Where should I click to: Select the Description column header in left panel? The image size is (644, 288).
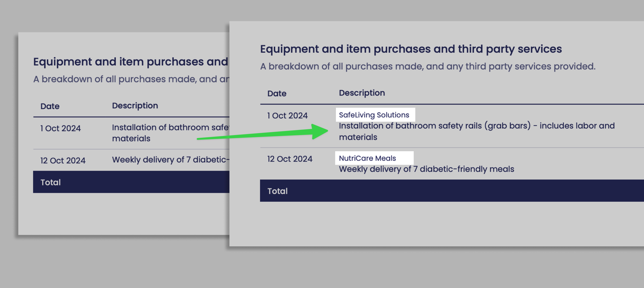click(135, 105)
